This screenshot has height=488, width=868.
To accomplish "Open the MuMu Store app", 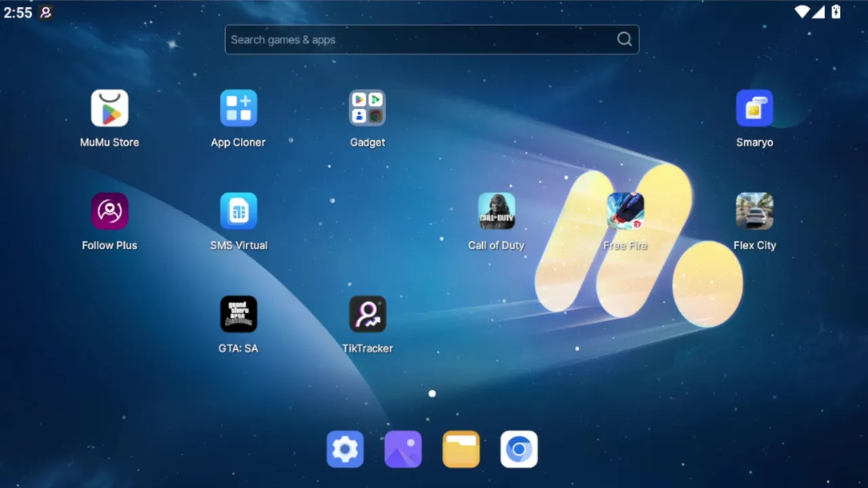I will click(x=110, y=108).
